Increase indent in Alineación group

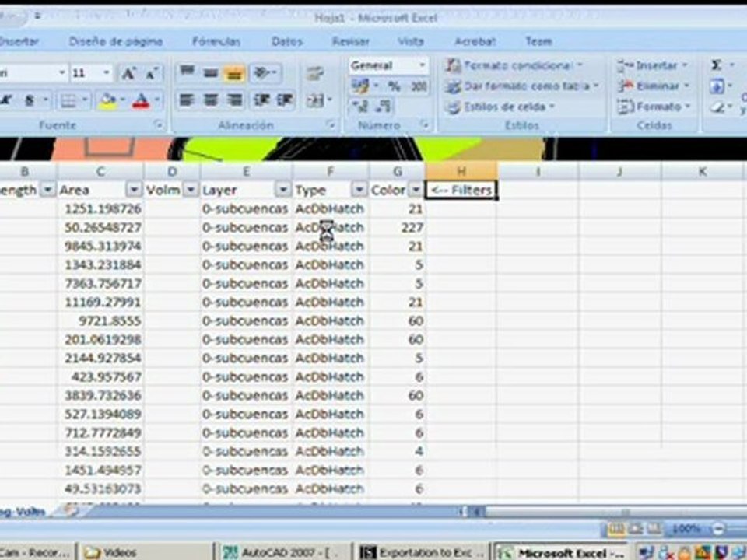coord(285,100)
